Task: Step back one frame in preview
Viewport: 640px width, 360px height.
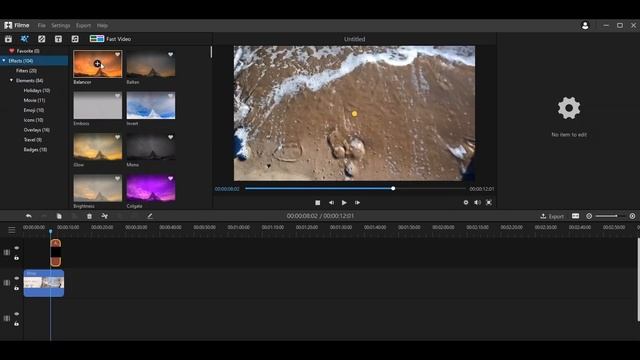Action: tap(331, 202)
